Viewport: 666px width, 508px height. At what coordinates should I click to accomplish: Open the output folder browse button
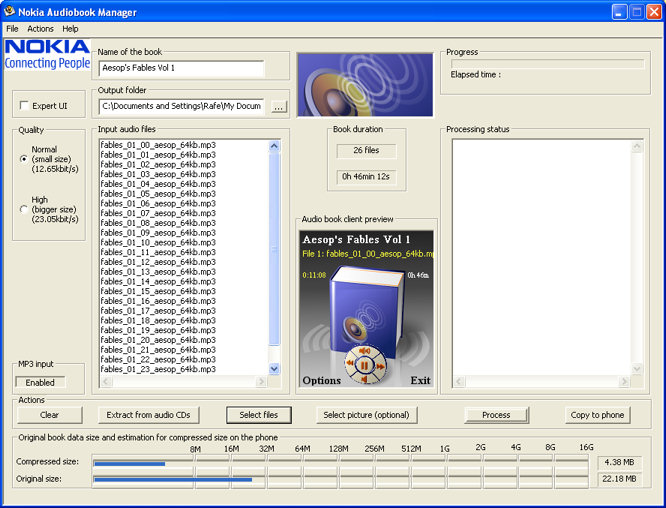278,106
